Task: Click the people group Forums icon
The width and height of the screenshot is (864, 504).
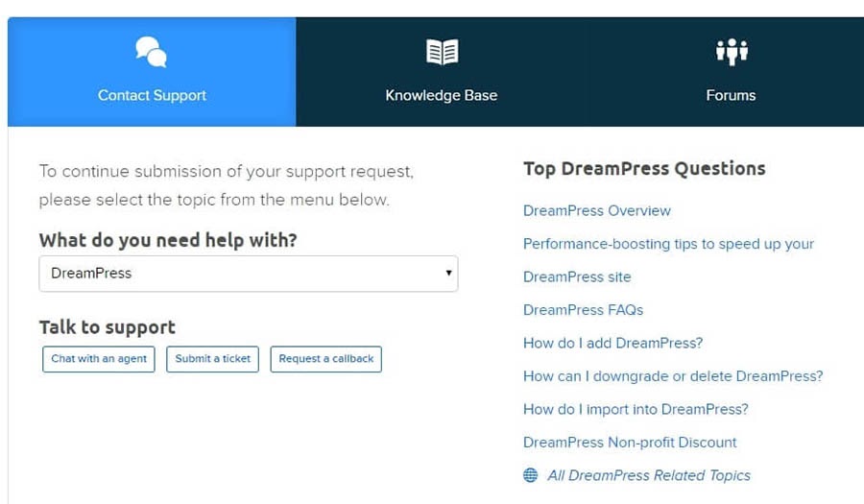Action: 732,52
